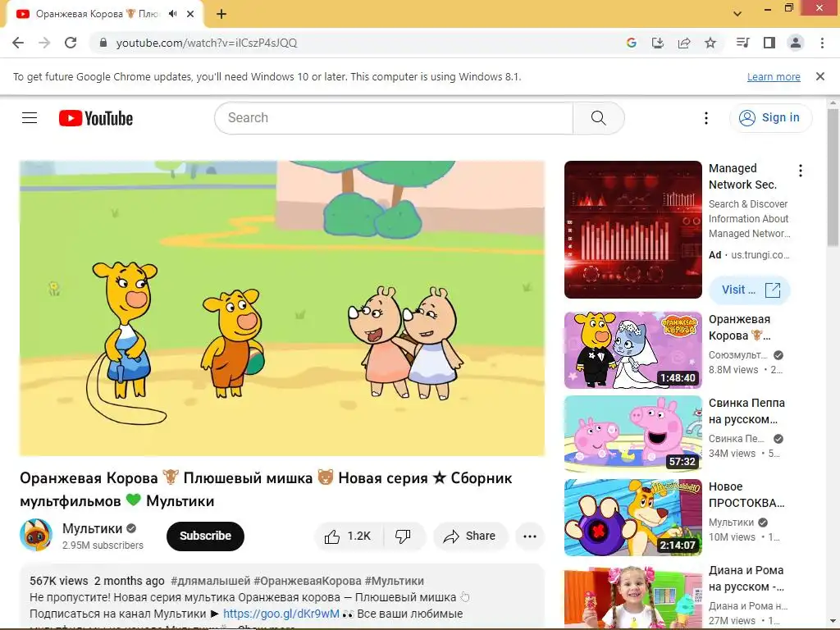Viewport: 840px width, 630px height.
Task: Close the Оранжевая Корова tab
Action: tap(190, 14)
